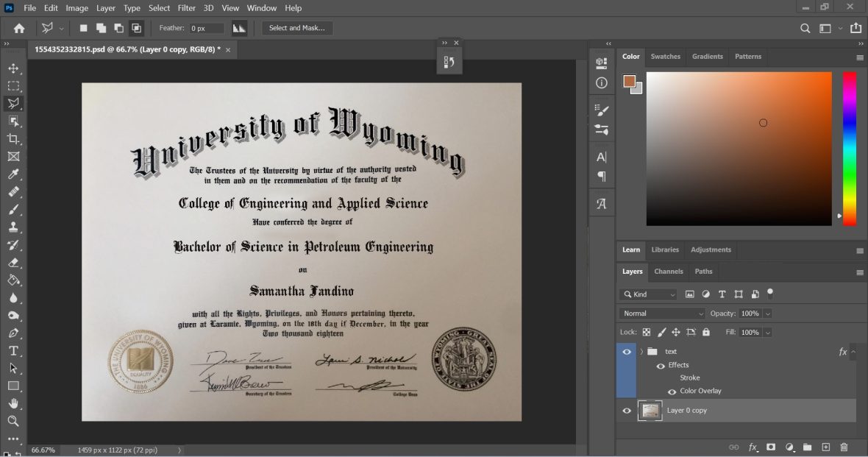Image resolution: width=868 pixels, height=457 pixels.
Task: Open the Kind filter dropdown
Action: pos(647,294)
